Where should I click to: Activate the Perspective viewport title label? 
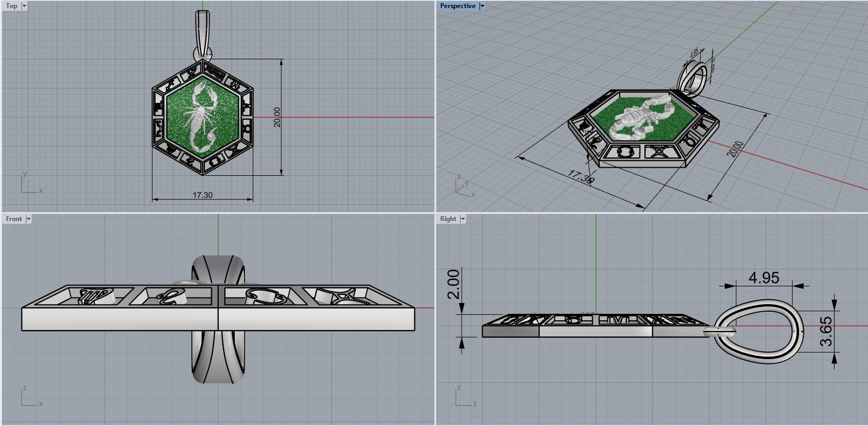[457, 6]
